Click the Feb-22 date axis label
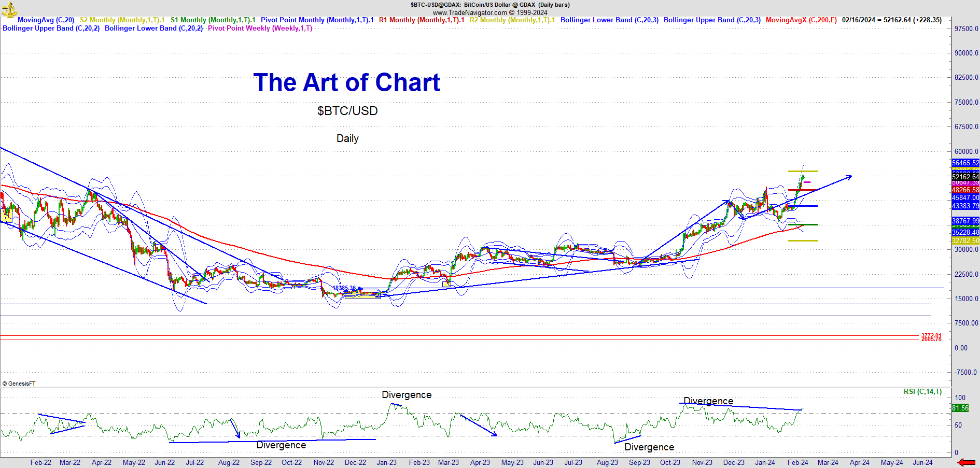 (41, 462)
